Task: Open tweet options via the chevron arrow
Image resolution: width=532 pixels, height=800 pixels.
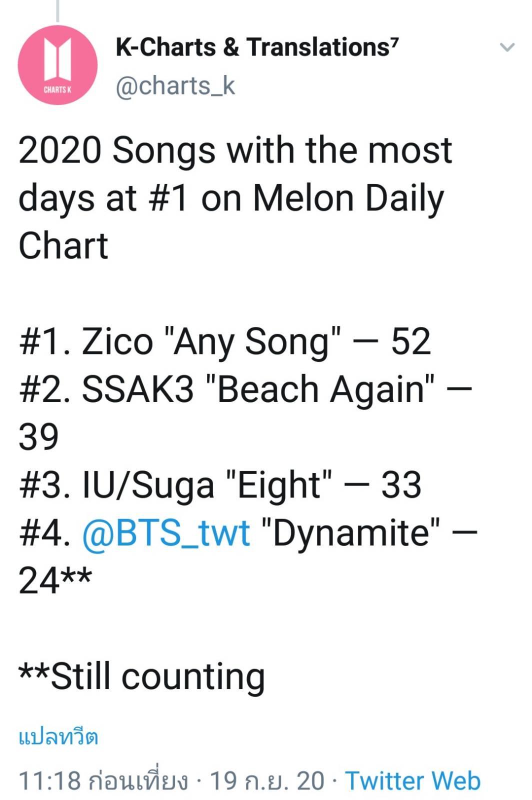Action: coord(507,47)
